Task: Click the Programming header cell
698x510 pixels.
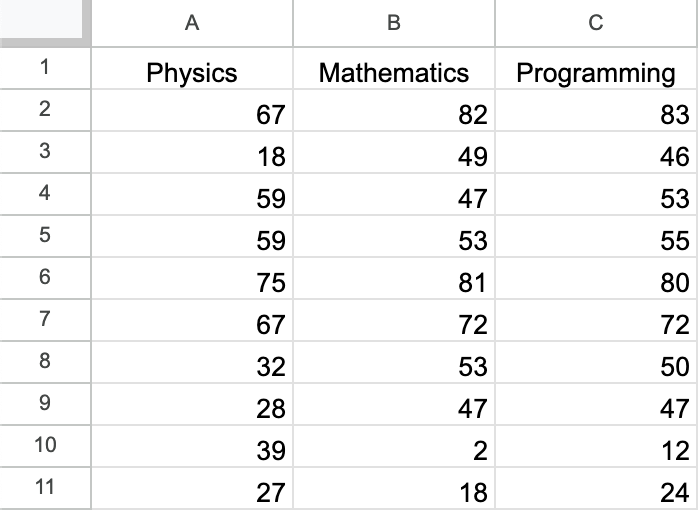Action: pyautogui.click(x=596, y=73)
